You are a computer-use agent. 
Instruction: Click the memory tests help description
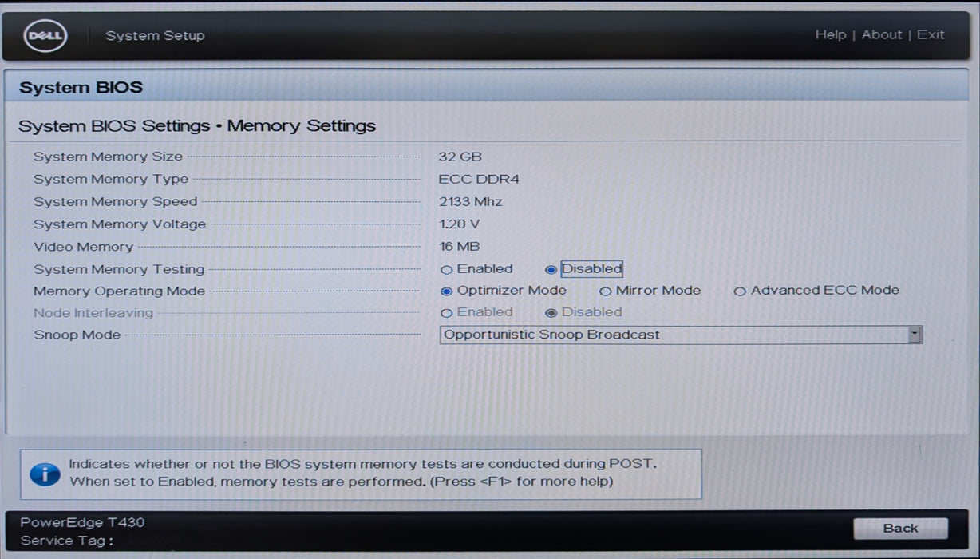point(363,473)
